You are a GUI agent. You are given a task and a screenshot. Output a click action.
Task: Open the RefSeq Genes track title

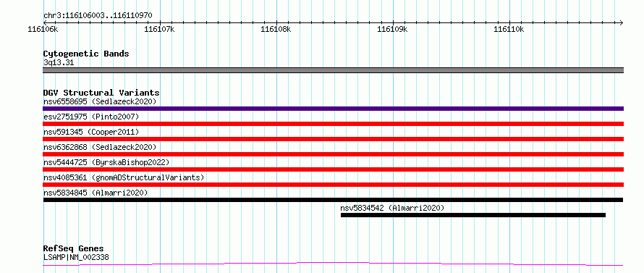(73, 249)
